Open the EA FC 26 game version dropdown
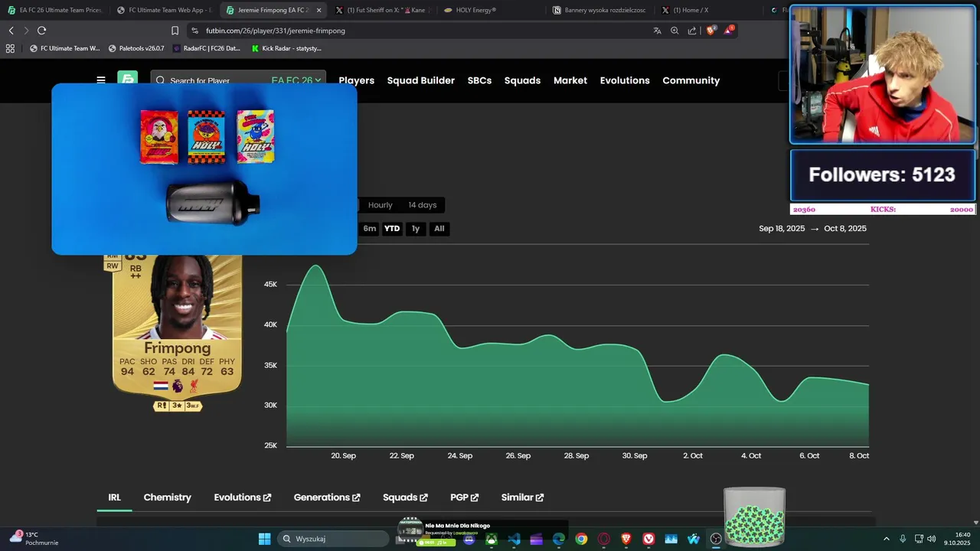 (x=298, y=80)
